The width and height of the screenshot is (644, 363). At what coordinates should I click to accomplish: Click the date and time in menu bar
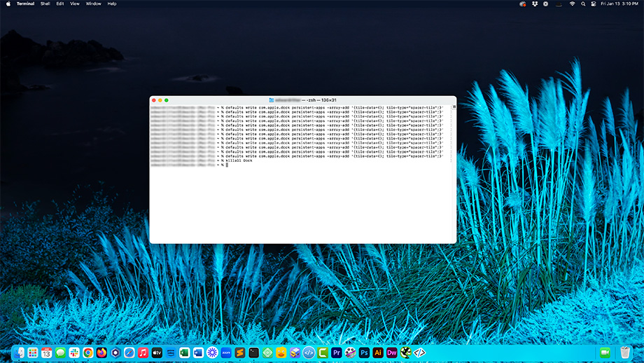619,4
